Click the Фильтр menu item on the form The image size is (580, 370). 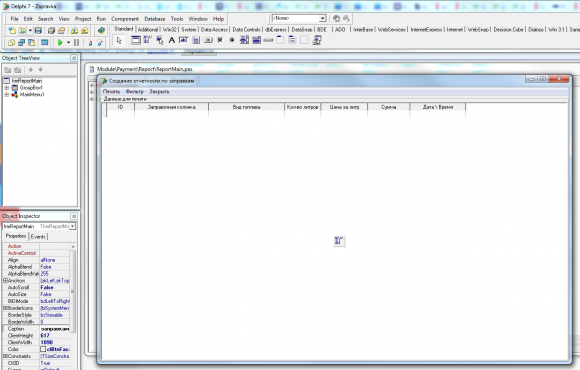[x=134, y=91]
